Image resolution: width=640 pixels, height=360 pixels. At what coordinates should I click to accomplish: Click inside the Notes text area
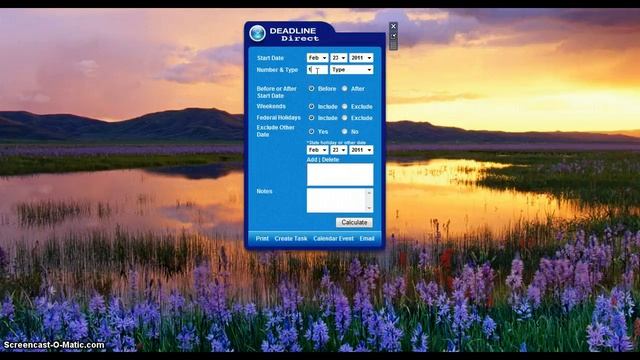pyautogui.click(x=336, y=200)
